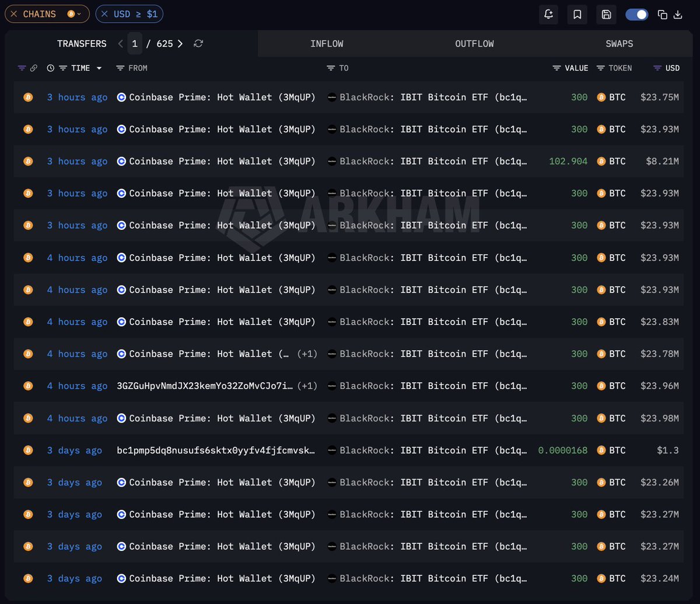The image size is (700, 604).
Task: Click the link icon in header row
Action: coord(33,68)
